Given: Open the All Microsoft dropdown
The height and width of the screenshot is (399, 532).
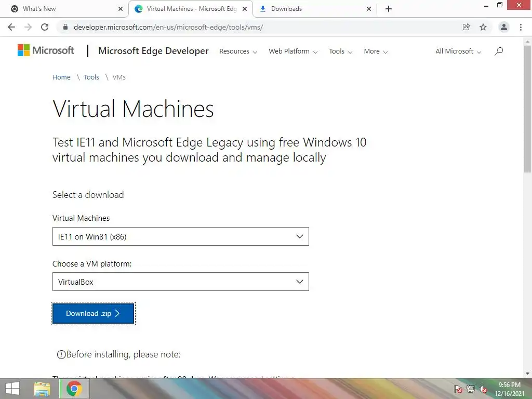Looking at the screenshot, I should tap(458, 51).
